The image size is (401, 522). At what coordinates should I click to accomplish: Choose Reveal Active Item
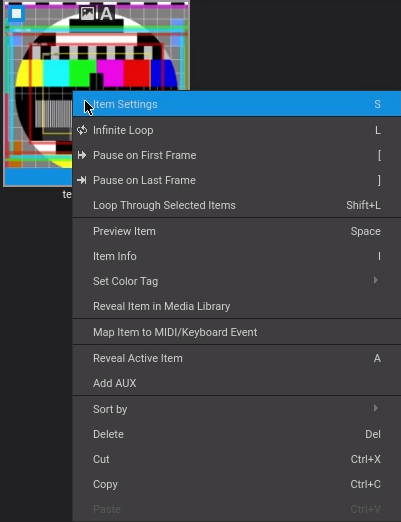click(237, 358)
